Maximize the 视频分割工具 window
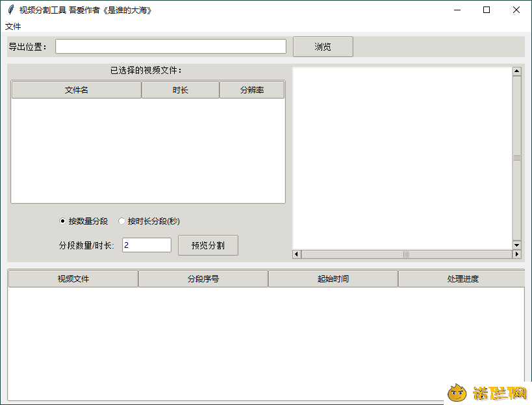Viewport: 532px width, 405px height. [x=487, y=10]
